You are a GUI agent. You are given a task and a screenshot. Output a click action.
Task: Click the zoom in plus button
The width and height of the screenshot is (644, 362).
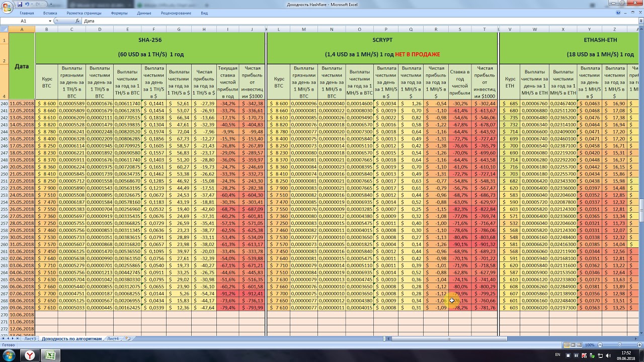pos(639,345)
